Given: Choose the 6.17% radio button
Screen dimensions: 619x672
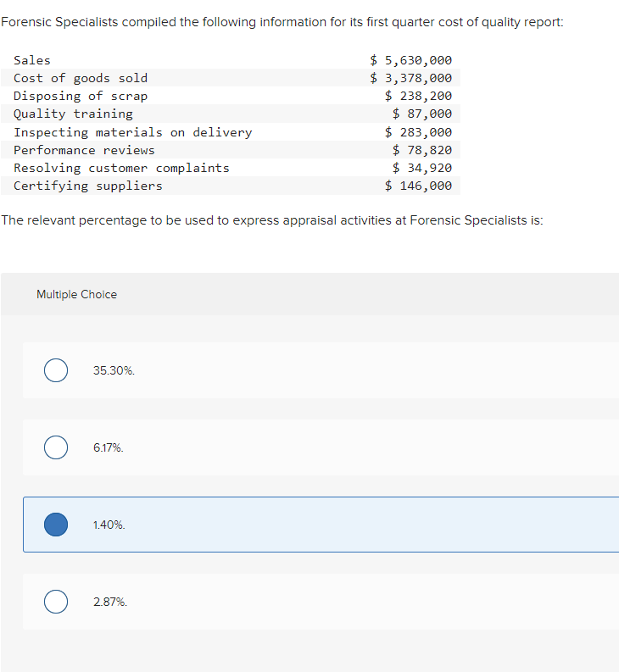Looking at the screenshot, I should pyautogui.click(x=56, y=447).
